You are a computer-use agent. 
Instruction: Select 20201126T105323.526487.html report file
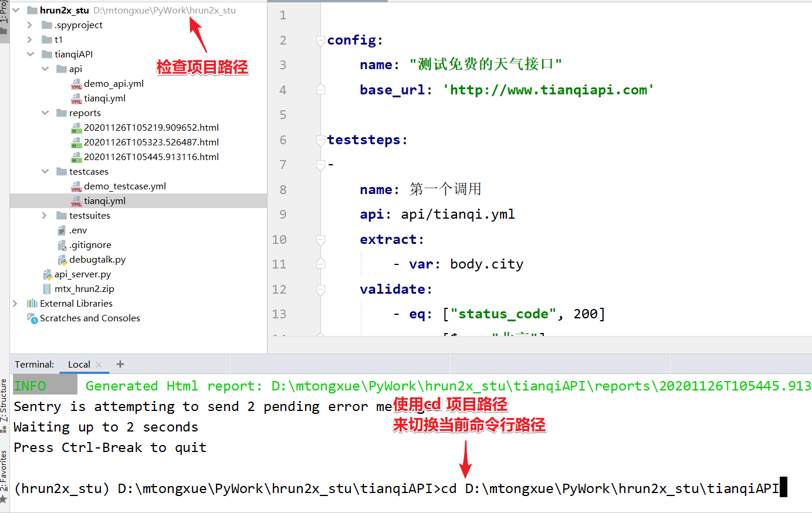pos(151,142)
